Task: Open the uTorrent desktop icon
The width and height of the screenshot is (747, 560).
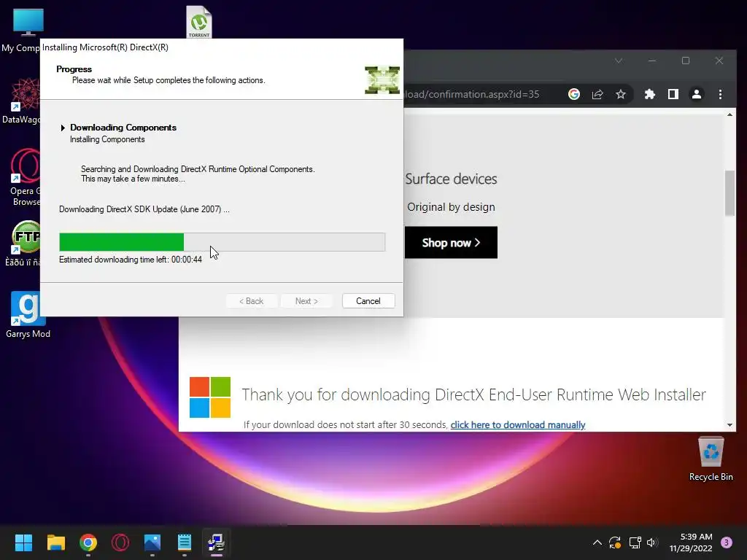Action: pyautogui.click(x=199, y=21)
